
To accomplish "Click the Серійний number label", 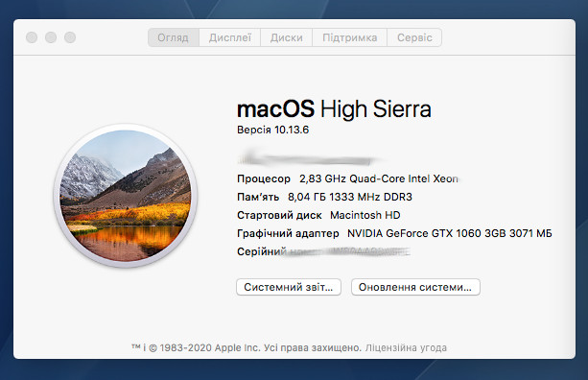I will click(x=262, y=251).
